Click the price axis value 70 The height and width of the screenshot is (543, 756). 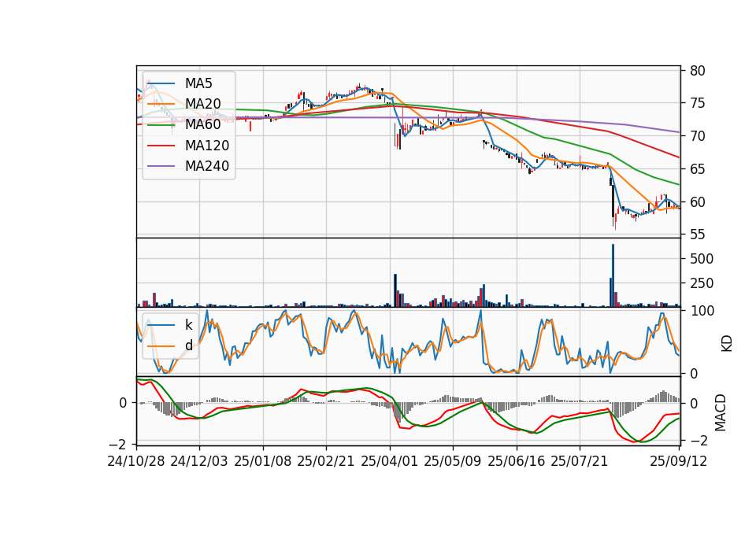click(x=698, y=136)
